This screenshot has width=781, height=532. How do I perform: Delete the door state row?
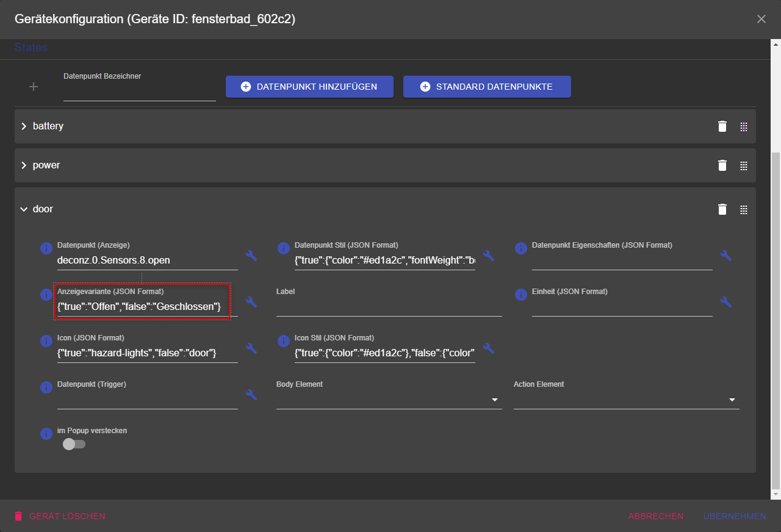point(722,209)
